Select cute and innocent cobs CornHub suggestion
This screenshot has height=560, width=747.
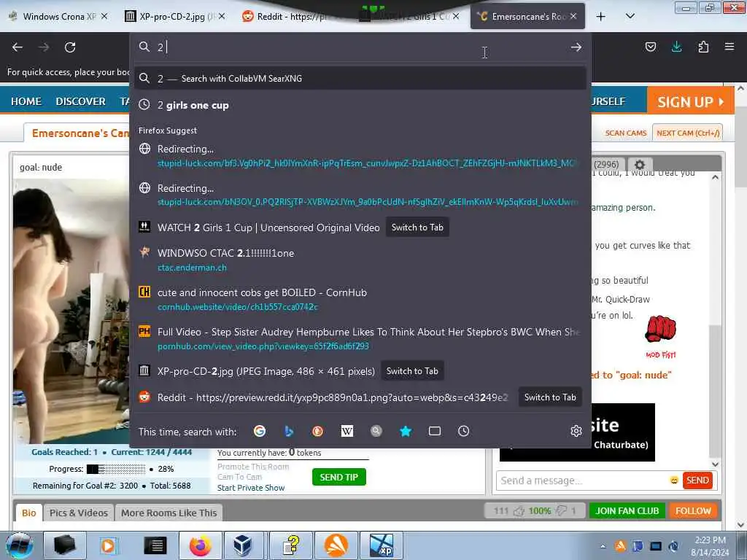360,299
